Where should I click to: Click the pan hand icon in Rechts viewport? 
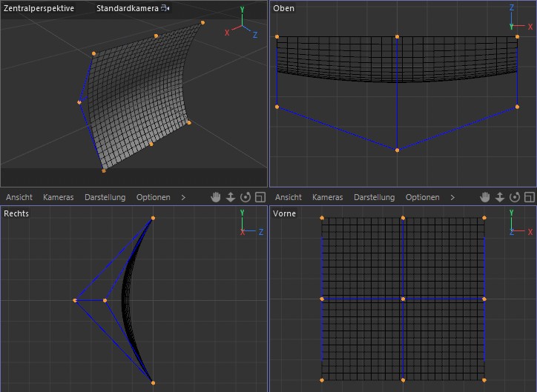(216, 197)
